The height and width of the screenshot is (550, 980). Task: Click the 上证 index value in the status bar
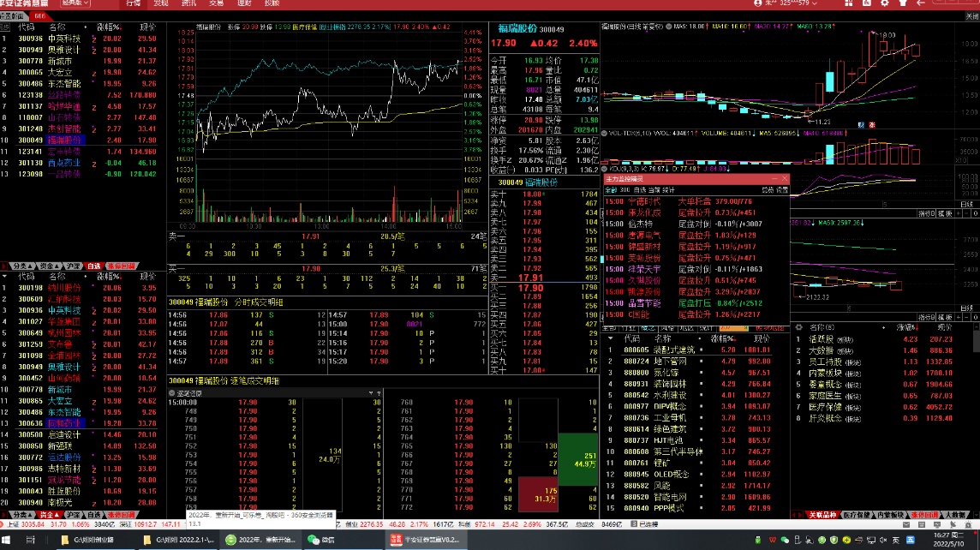pos(34,524)
